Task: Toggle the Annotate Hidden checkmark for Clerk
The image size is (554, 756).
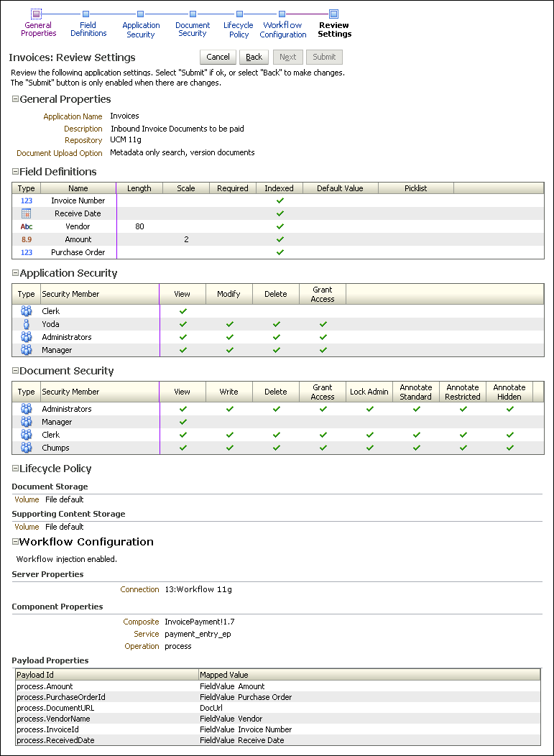Action: (509, 435)
